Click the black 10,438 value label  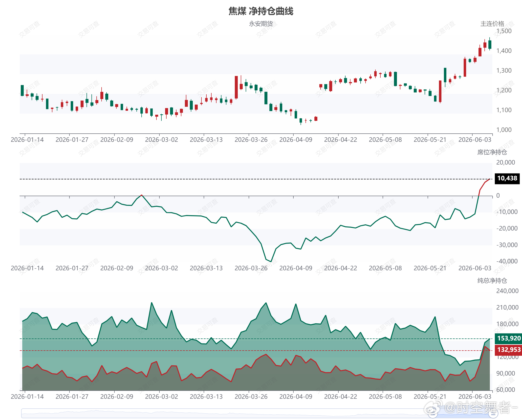(507, 178)
